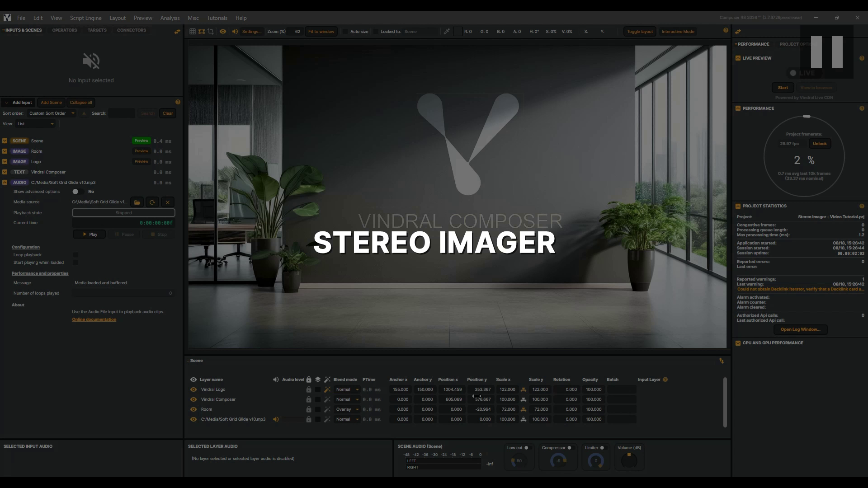Open the effects wand on Room layer

tap(327, 409)
